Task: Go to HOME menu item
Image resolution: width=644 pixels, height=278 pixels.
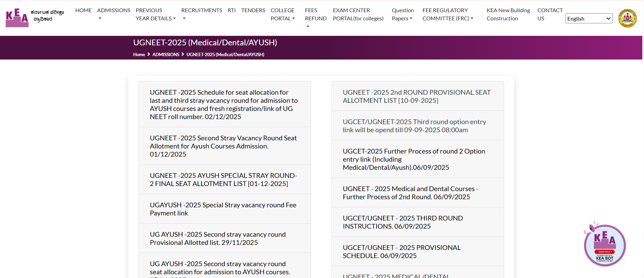Action: 83,10
